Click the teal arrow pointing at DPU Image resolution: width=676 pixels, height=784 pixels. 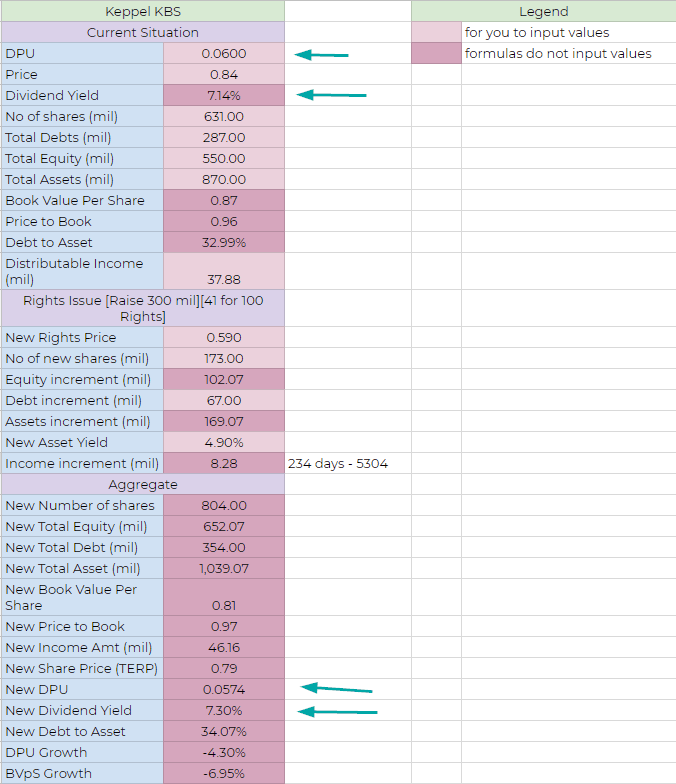tap(321, 55)
